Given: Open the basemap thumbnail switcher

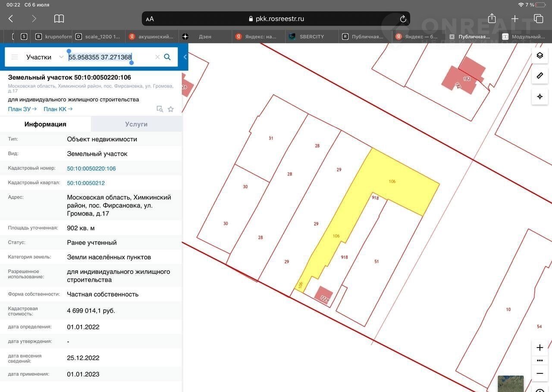Looking at the screenshot, I should (511, 383).
